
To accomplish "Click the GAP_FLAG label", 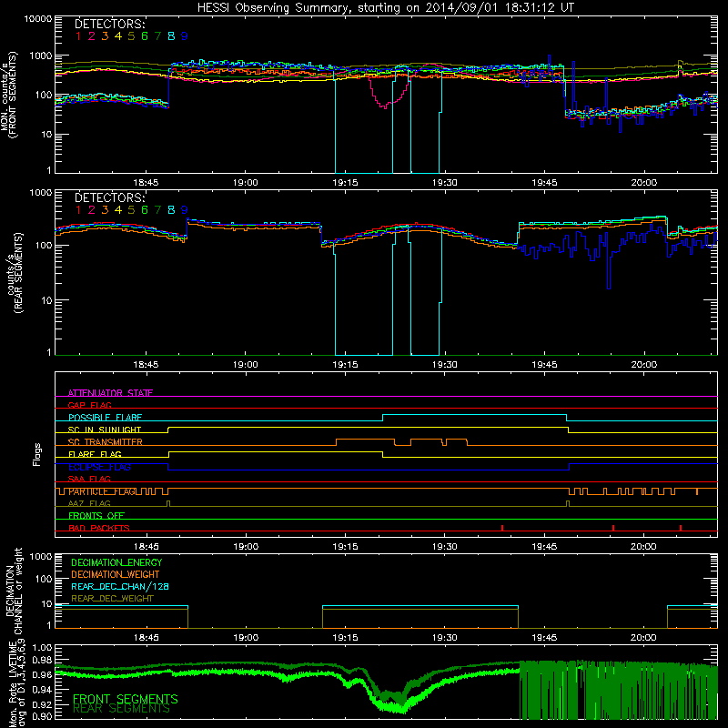I will (x=90, y=405).
